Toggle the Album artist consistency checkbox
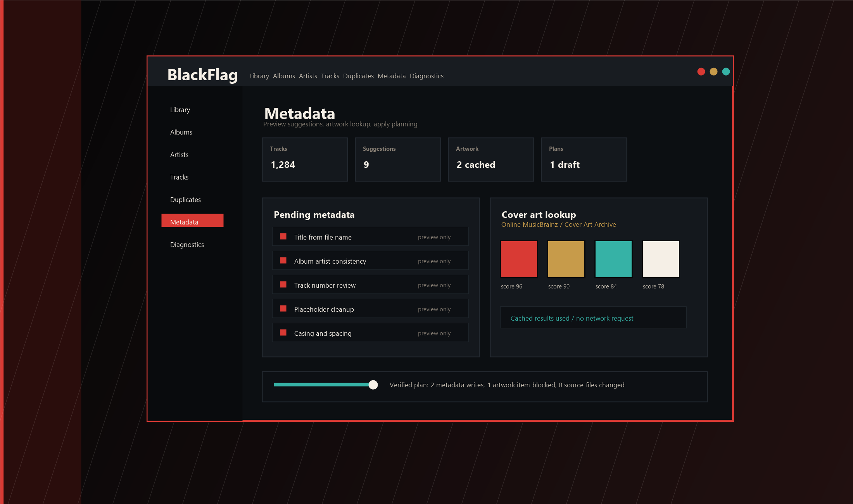853x504 pixels. [x=283, y=261]
